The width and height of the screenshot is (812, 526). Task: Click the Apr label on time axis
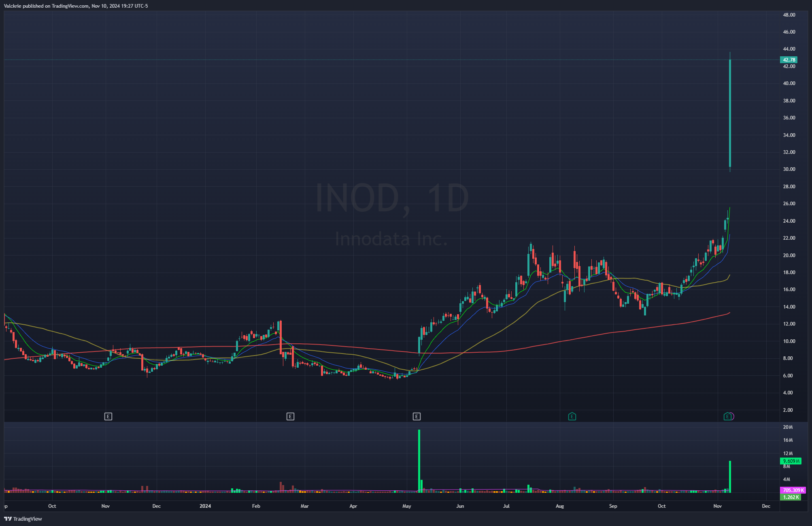(353, 506)
